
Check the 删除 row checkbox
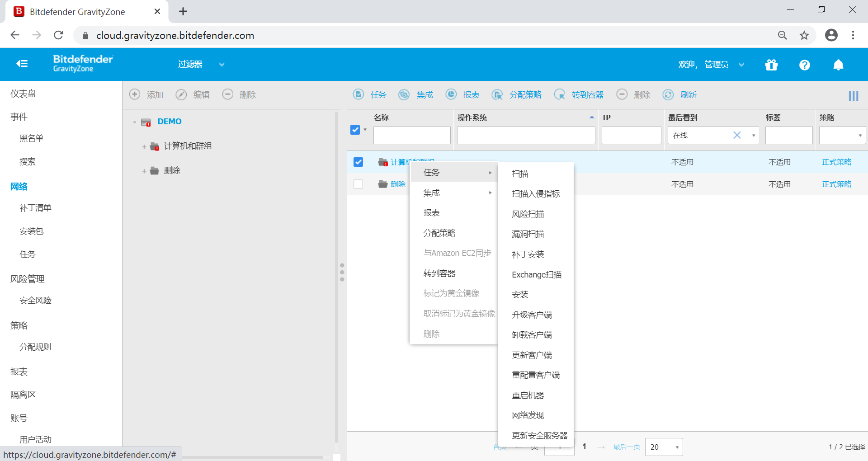(359, 184)
